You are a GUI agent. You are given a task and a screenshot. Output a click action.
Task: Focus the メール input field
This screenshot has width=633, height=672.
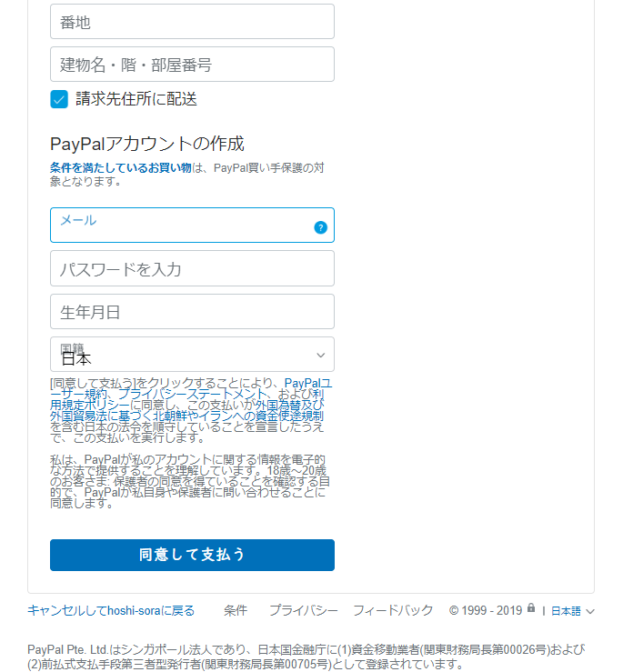[192, 226]
